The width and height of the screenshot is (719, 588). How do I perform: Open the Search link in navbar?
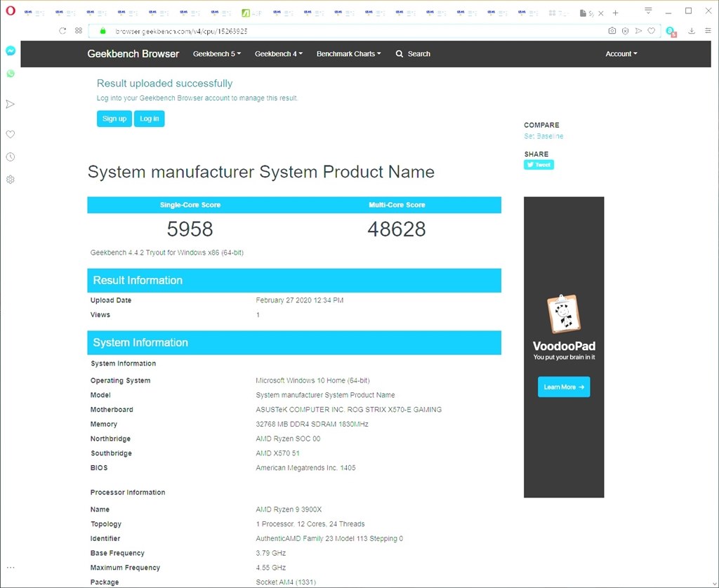[x=413, y=53]
